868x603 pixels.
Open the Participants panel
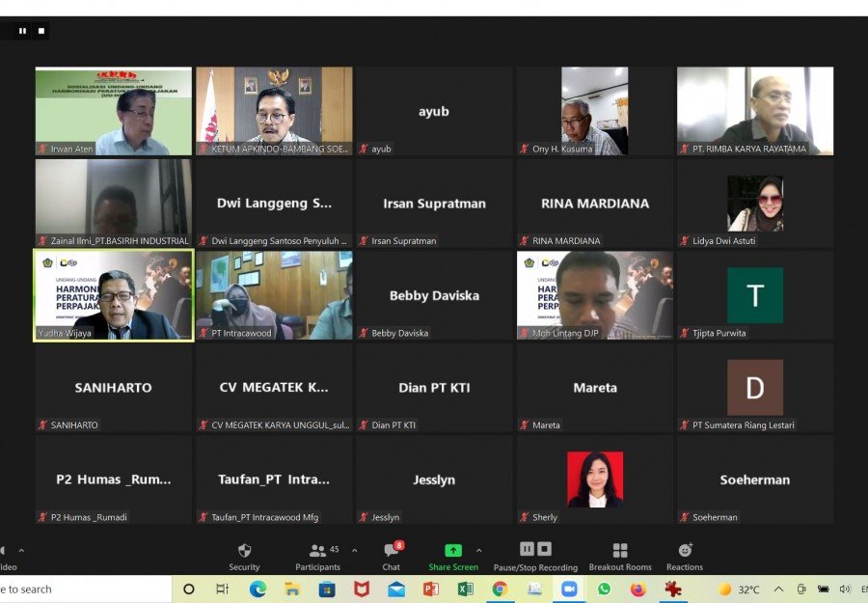click(317, 557)
